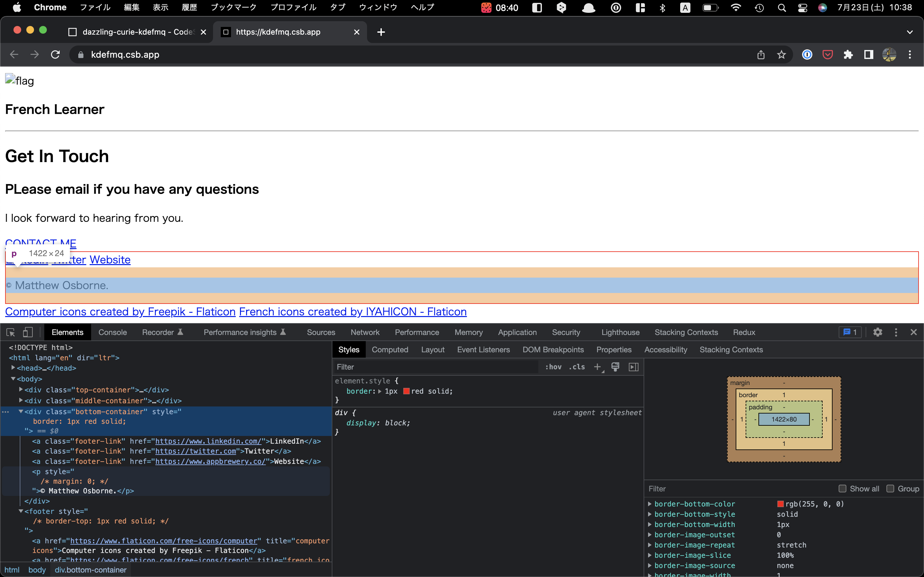
Task: Click the add new style rule icon
Action: [597, 368]
